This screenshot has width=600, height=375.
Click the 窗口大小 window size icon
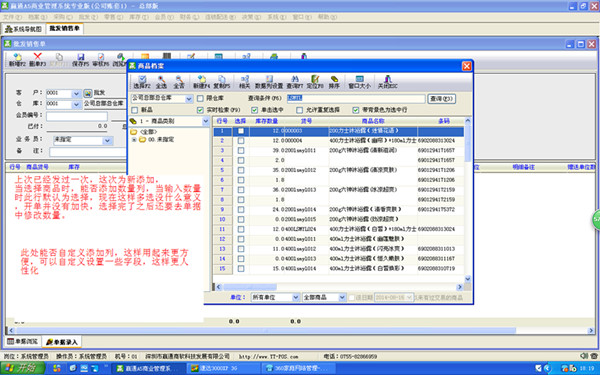click(359, 82)
